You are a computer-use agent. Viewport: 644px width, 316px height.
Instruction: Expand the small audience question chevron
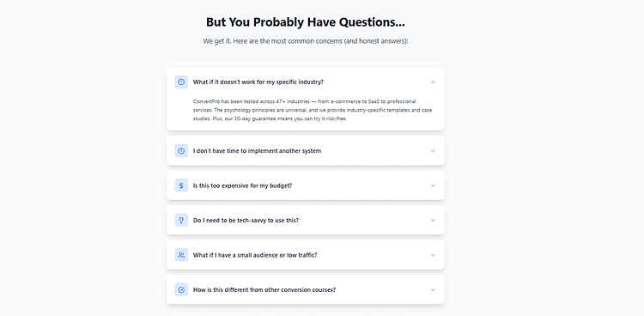click(433, 255)
